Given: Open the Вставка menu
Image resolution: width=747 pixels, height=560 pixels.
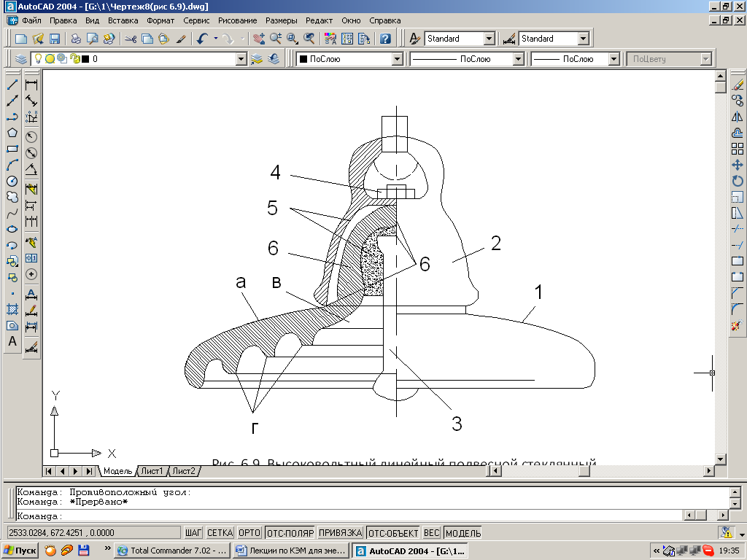Looking at the screenshot, I should tap(123, 20).
